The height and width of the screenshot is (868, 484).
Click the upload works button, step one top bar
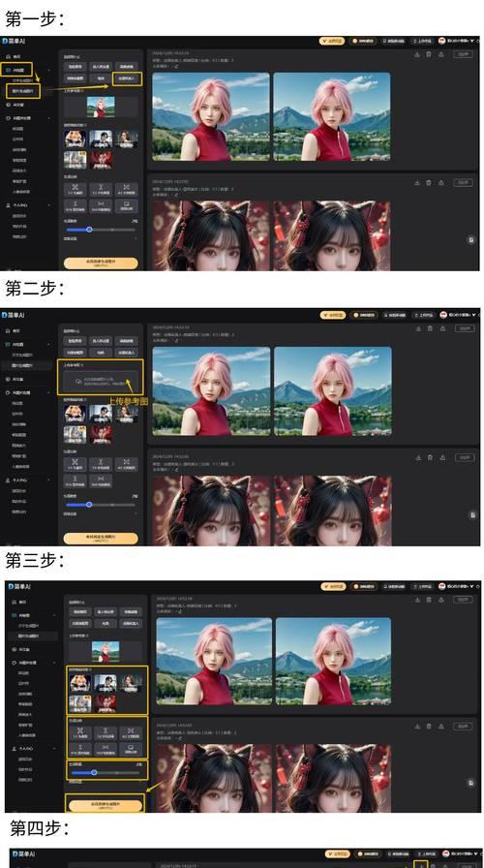click(421, 41)
